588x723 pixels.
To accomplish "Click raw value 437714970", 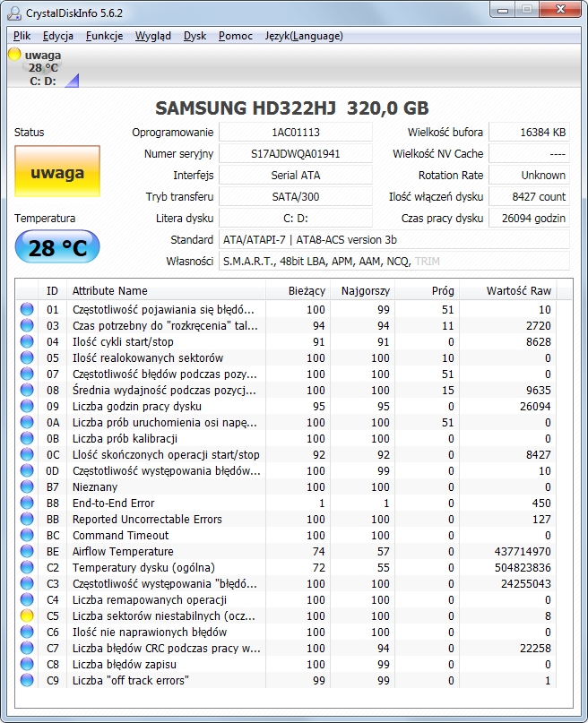I will [523, 552].
